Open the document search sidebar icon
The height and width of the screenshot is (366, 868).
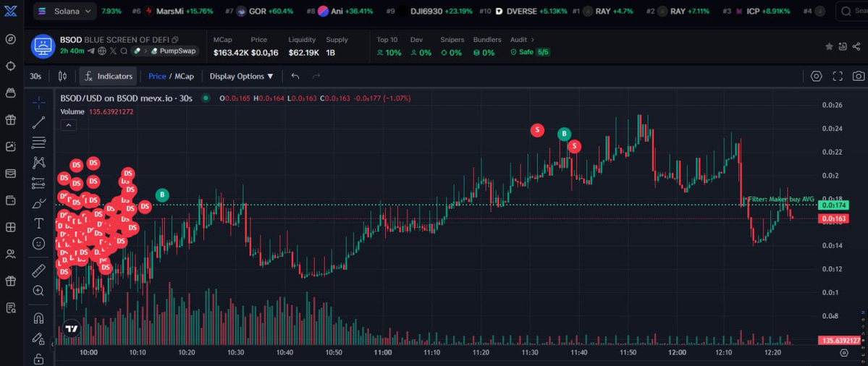click(x=11, y=308)
